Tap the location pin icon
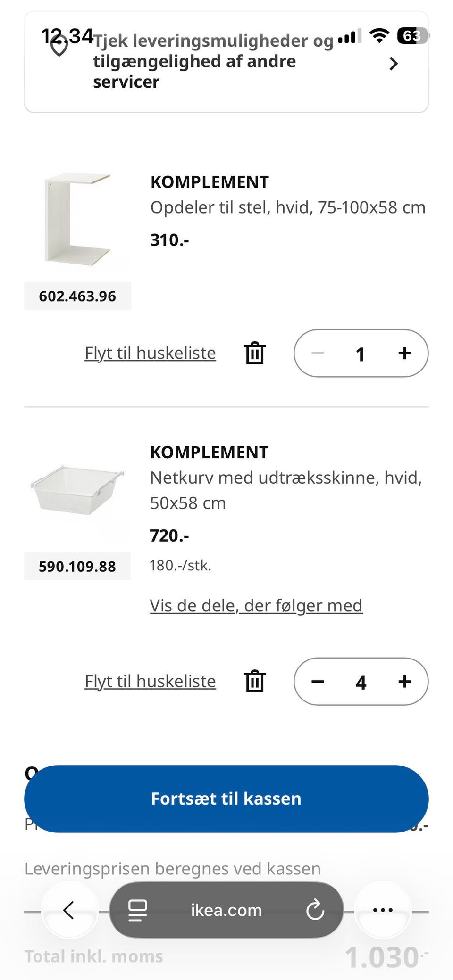The height and width of the screenshot is (980, 453). [59, 47]
